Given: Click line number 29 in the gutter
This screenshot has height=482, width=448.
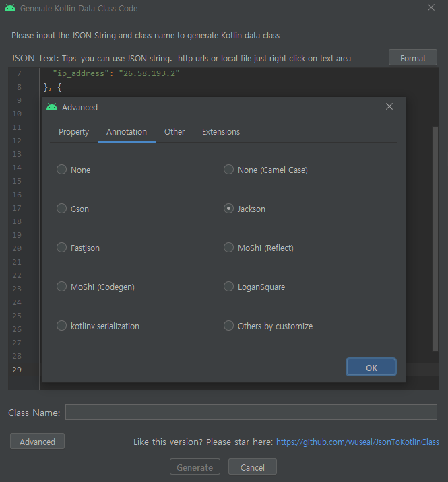Looking at the screenshot, I should 17,370.
